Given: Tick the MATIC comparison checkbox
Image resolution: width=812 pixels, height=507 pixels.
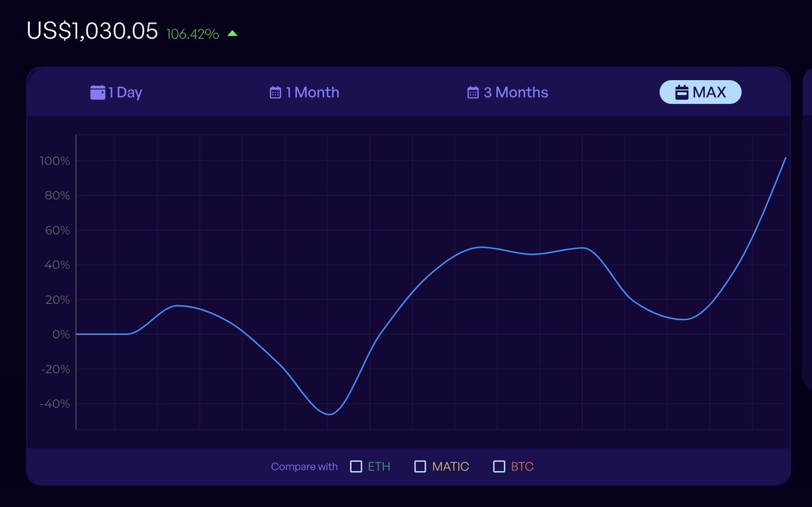Looking at the screenshot, I should click(420, 466).
